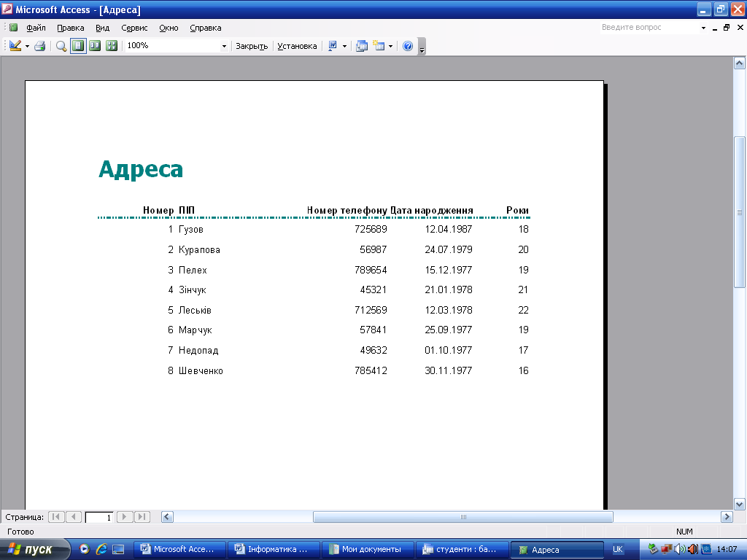Image resolution: width=747 pixels, height=560 pixels.
Task: Click horizontal scrollbar left arrow
Action: 167,517
